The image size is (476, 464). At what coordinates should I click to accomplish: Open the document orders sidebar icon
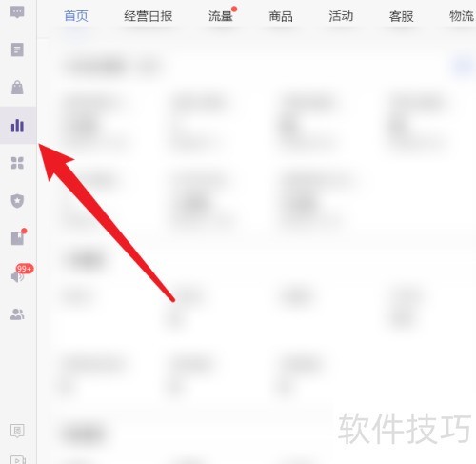[17, 50]
